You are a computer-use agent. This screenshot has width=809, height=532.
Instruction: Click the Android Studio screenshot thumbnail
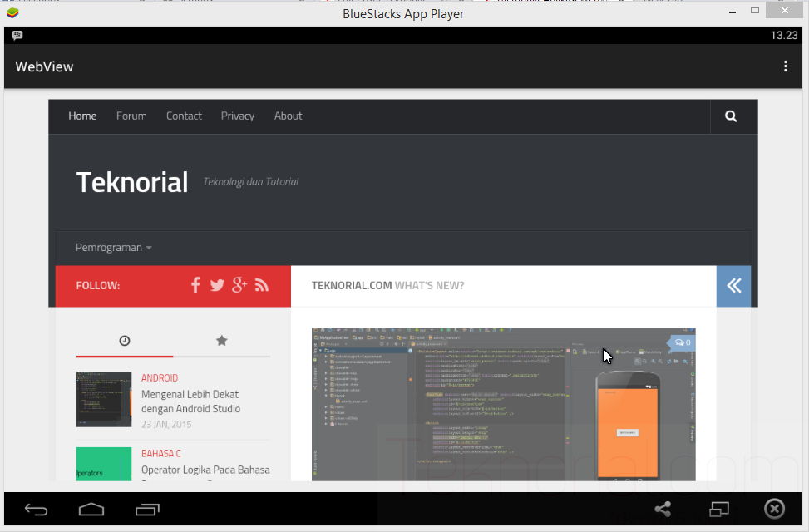(x=103, y=399)
